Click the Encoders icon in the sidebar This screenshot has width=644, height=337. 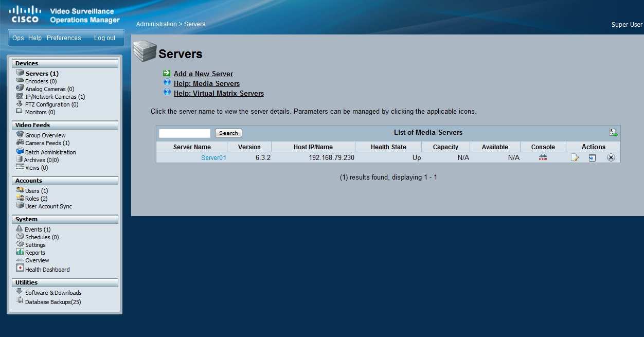pyautogui.click(x=20, y=80)
